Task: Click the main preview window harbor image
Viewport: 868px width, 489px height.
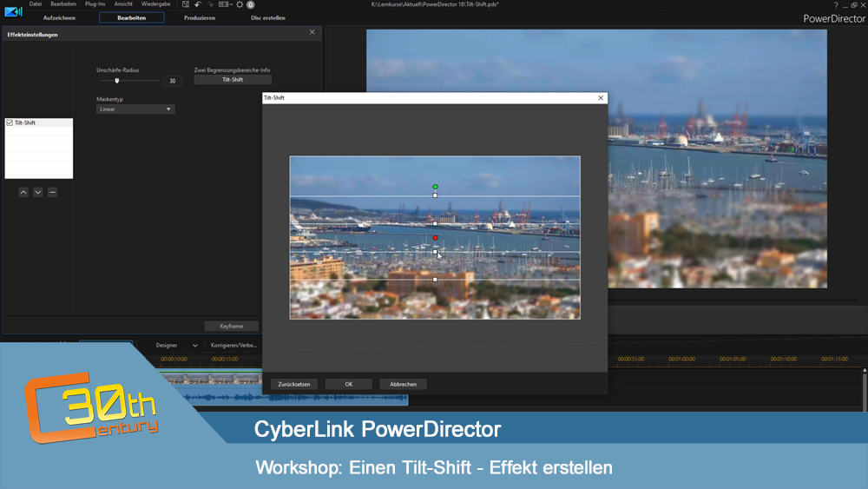Action: point(718,158)
